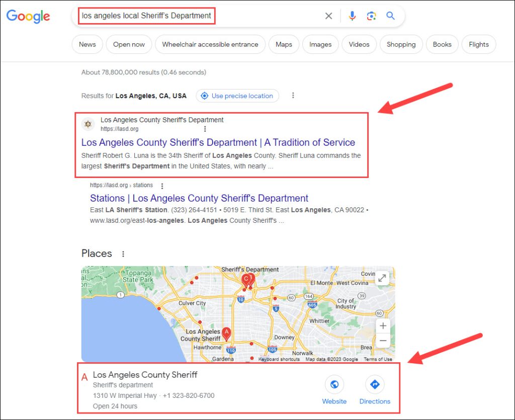The height and width of the screenshot is (420, 515).
Task: Start voice search with microphone icon
Action: pos(352,16)
